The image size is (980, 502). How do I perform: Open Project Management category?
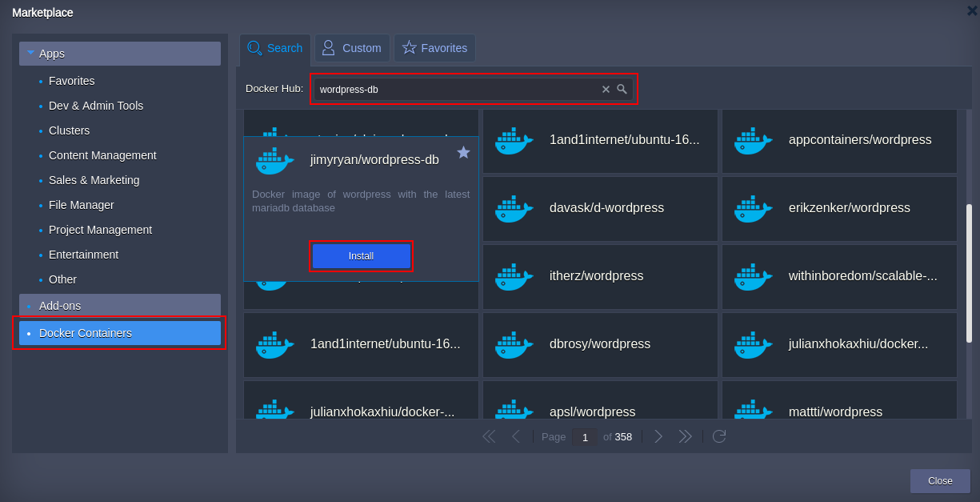click(100, 230)
